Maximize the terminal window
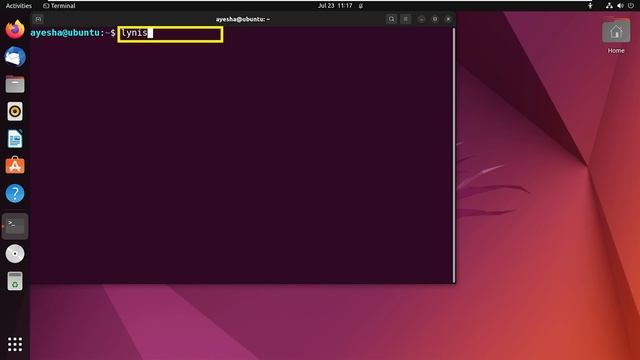The width and height of the screenshot is (640, 360). coord(435,19)
